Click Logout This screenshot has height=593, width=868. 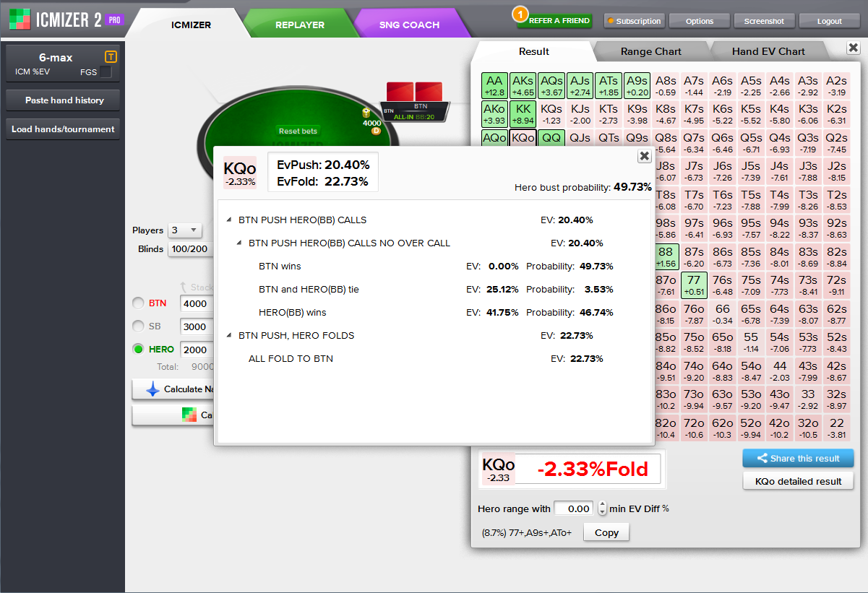click(x=829, y=21)
